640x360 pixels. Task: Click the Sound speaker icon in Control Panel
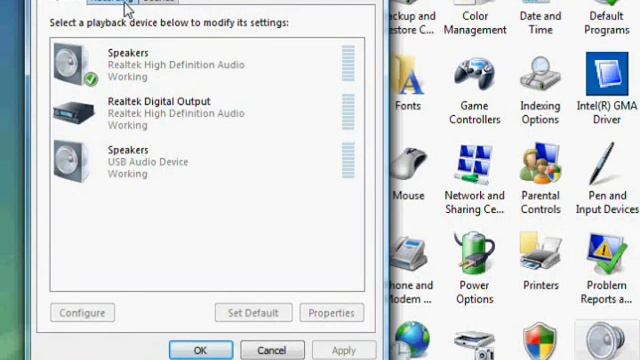coord(606,341)
